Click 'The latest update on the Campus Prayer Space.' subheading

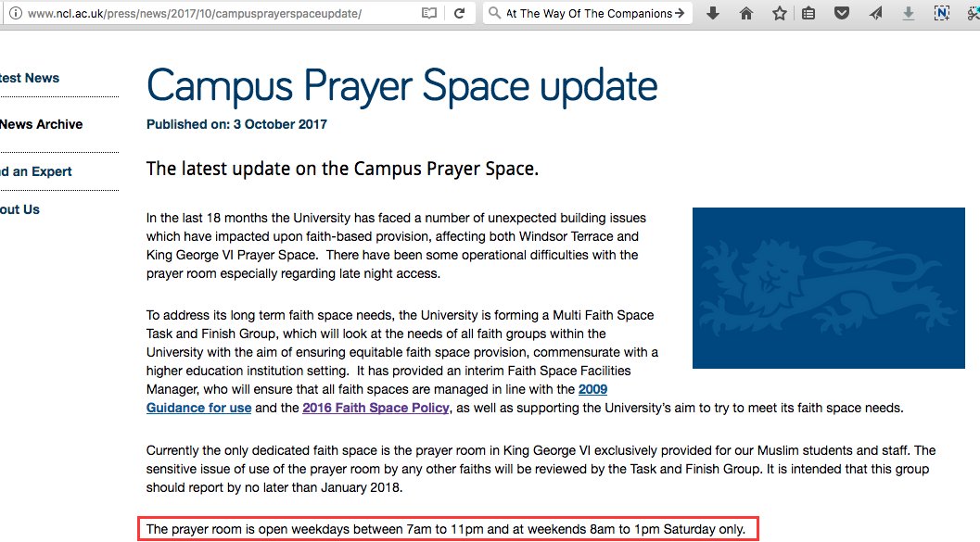pos(342,169)
